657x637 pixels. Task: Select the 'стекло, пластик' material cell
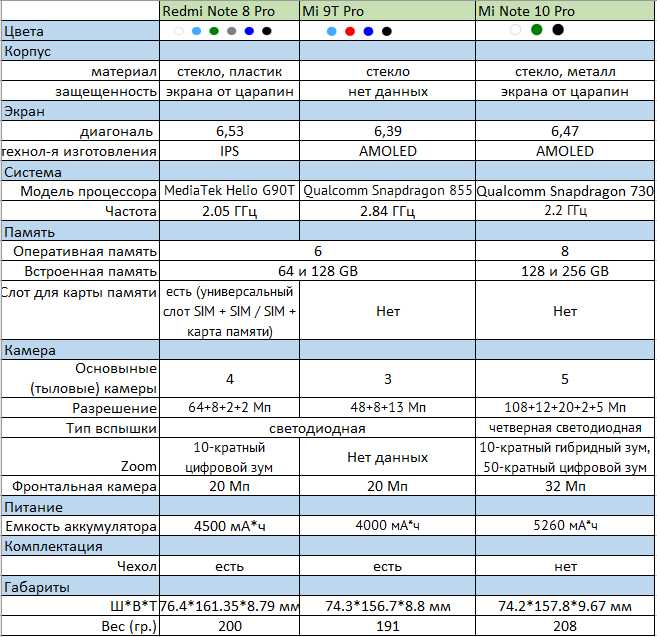click(230, 71)
